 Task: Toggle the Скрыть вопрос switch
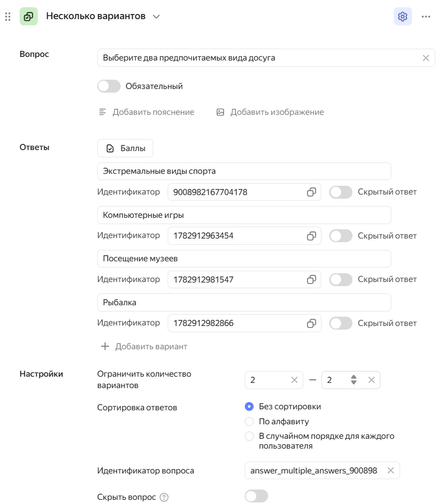coord(256,496)
